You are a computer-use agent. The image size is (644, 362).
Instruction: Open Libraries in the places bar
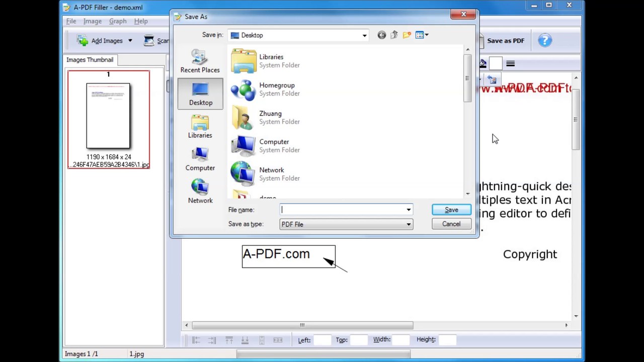click(x=200, y=127)
